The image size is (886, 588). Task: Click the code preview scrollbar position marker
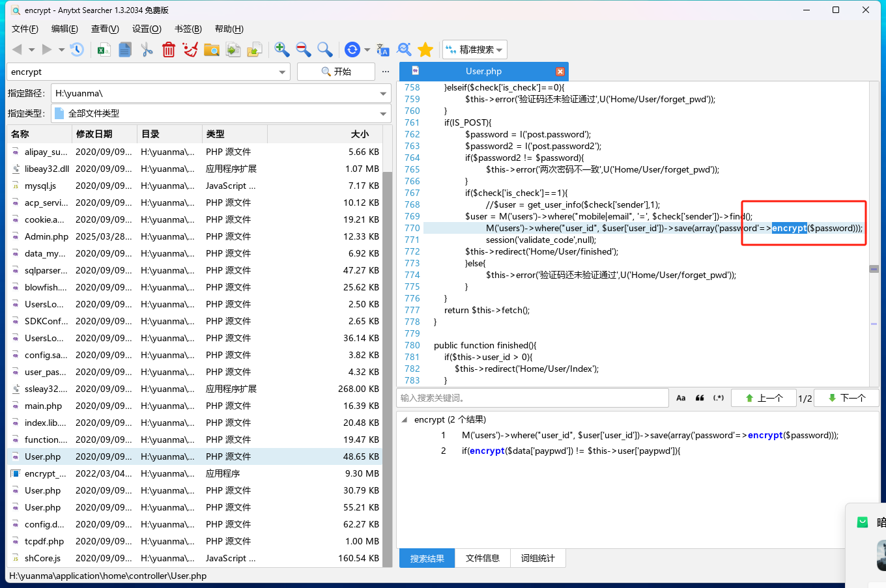874,269
